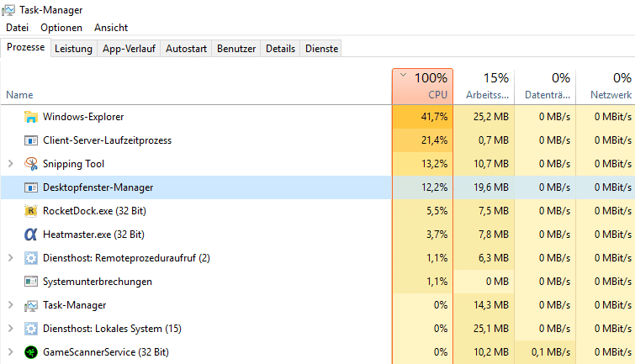The width and height of the screenshot is (635, 364).
Task: Sort by Arbeitsspeicher column header
Action: click(484, 87)
